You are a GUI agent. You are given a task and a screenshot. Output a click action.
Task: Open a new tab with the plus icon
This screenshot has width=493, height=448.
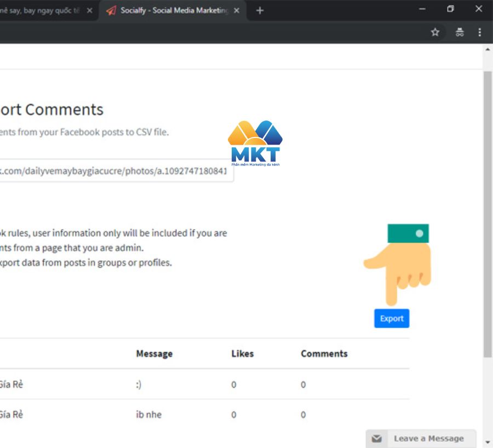[x=260, y=10]
